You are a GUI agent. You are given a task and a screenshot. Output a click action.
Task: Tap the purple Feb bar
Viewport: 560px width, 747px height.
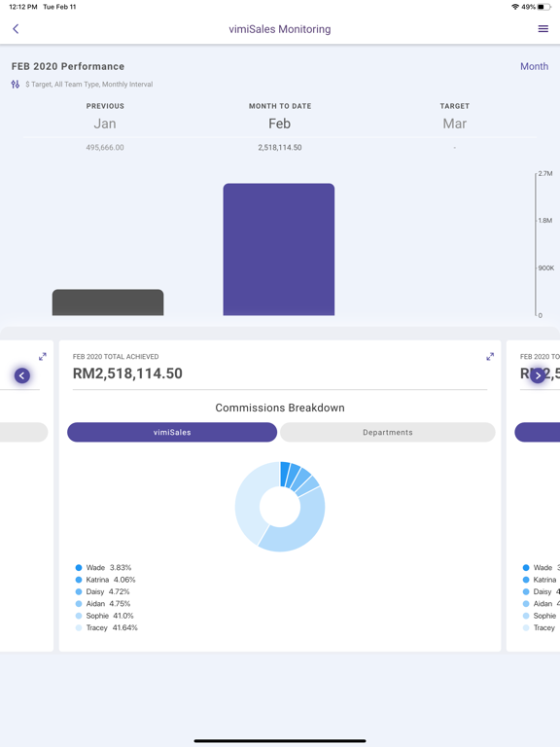279,249
